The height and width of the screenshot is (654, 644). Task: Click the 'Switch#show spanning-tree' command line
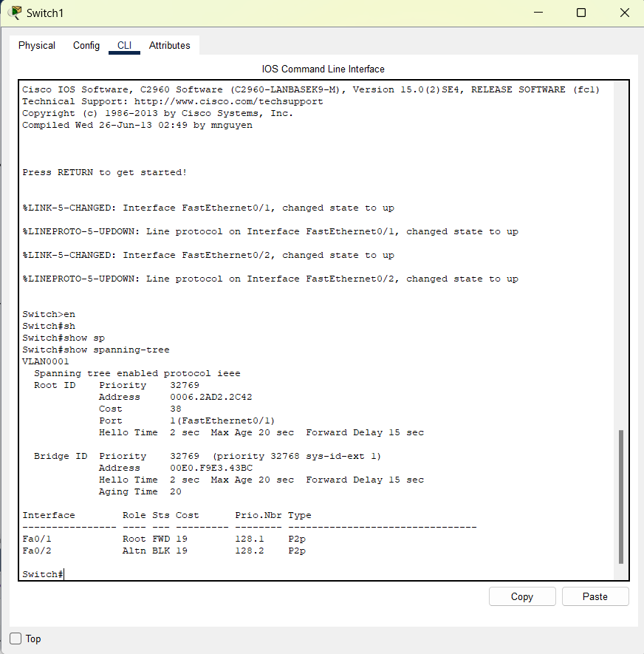pos(96,350)
